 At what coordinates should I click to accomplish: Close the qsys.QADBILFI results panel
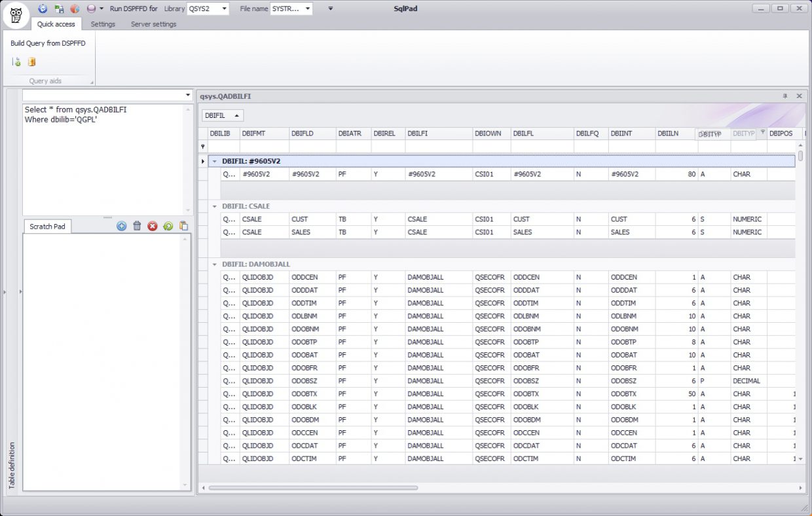pos(799,96)
